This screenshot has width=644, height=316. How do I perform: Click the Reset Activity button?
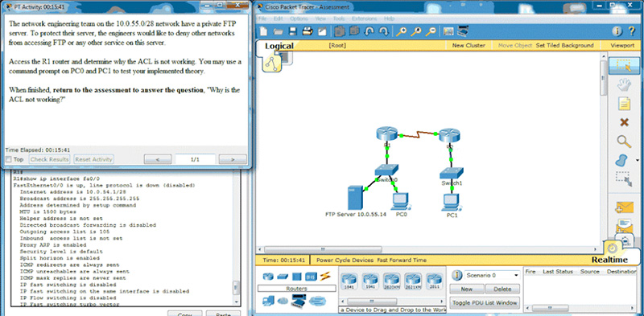(x=93, y=159)
